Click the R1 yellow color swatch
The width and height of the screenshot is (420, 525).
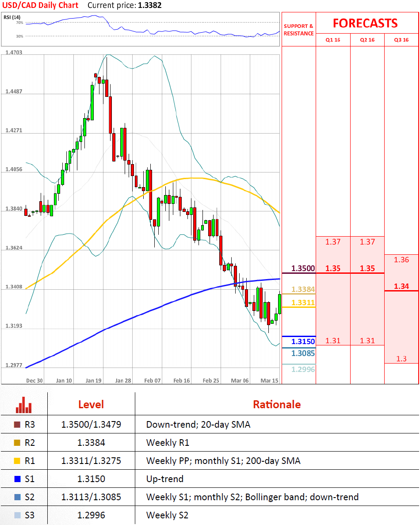[x=17, y=461]
